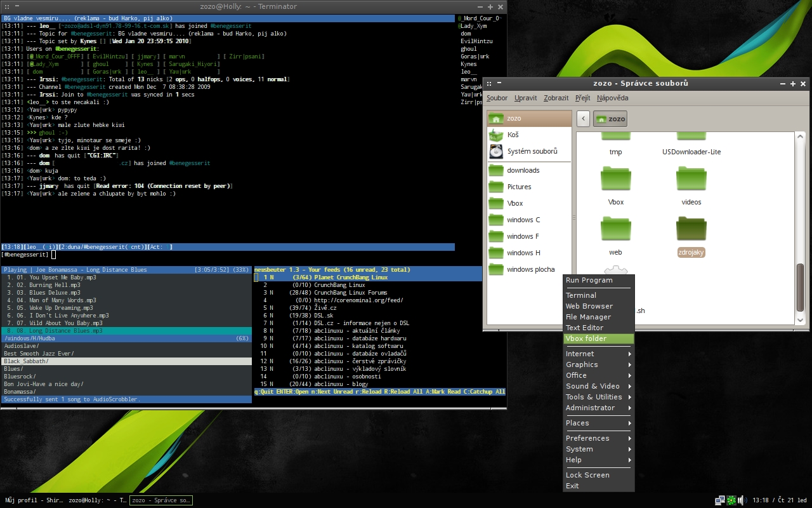Screen dimensions: 812x508
Task: Click file manager scrollbar up arrow
Action: [x=801, y=135]
